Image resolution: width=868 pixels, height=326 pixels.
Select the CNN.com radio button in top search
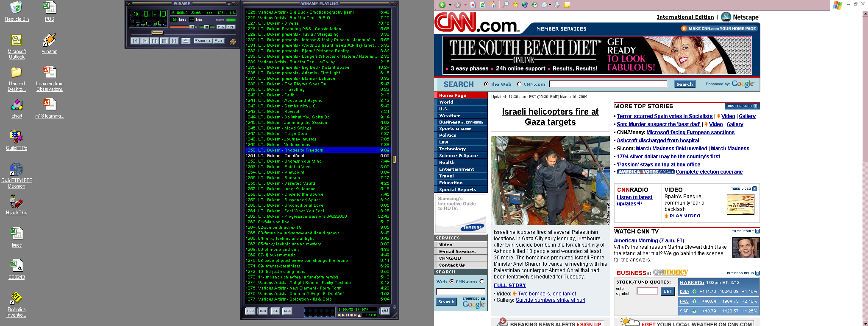tap(519, 84)
